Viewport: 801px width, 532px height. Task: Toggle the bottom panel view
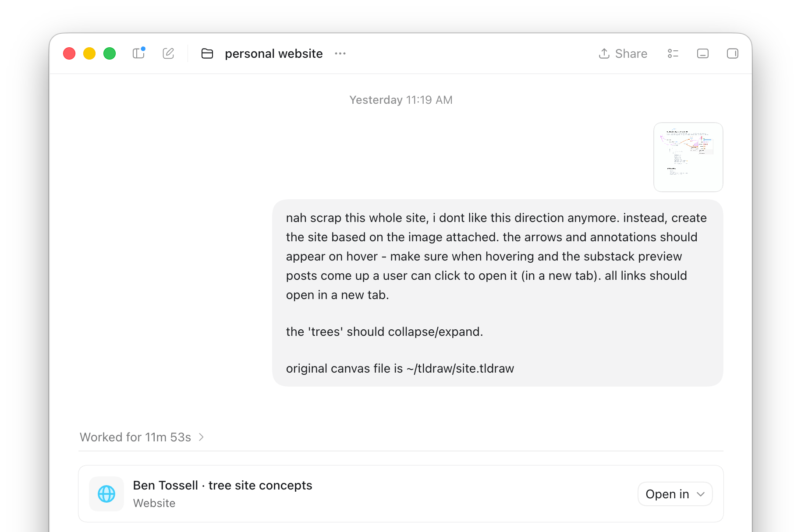click(x=703, y=53)
